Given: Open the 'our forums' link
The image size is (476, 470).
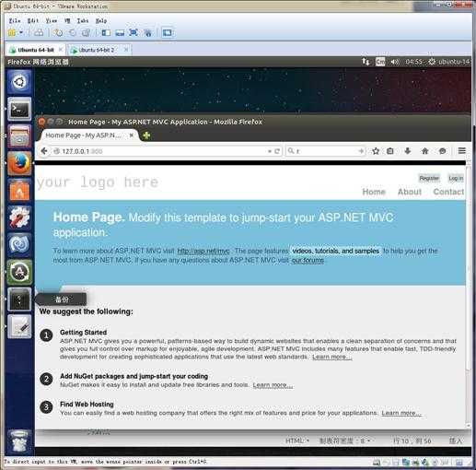Looking at the screenshot, I should click(x=308, y=261).
